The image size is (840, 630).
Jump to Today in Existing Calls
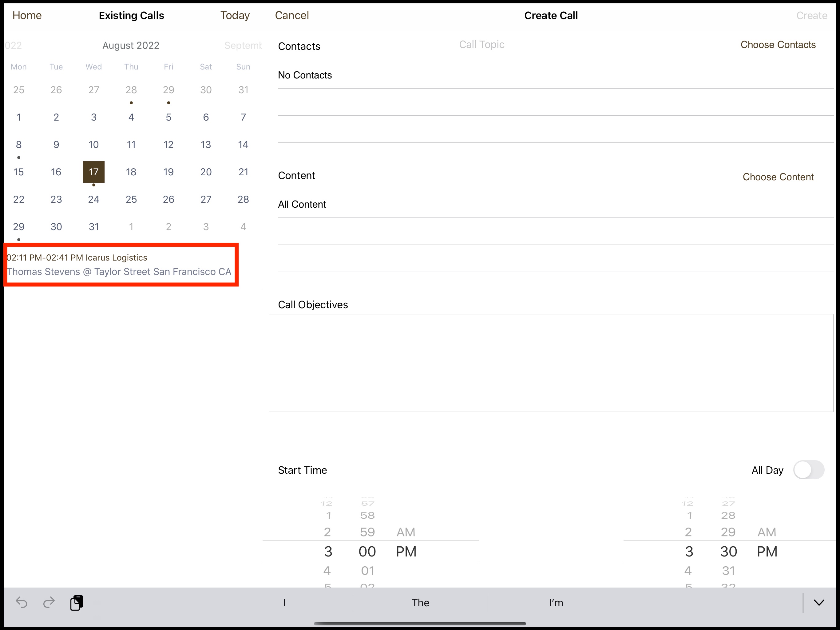235,15
